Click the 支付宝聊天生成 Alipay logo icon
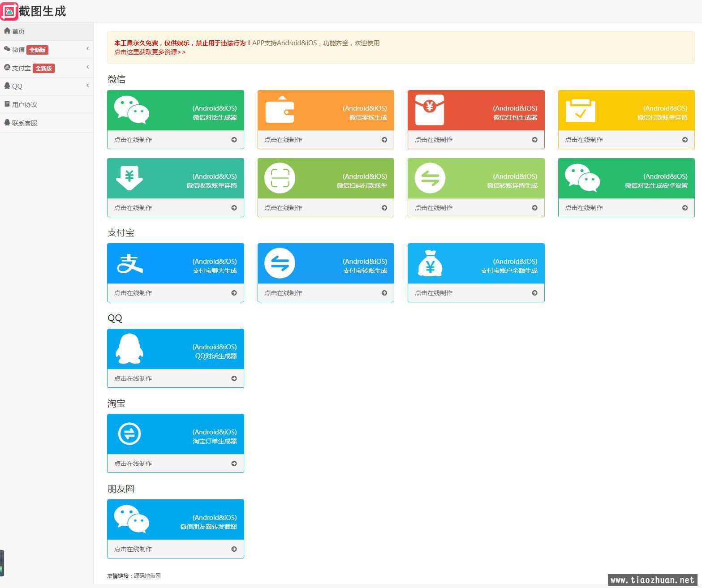The width and height of the screenshot is (702, 588). tap(130, 263)
